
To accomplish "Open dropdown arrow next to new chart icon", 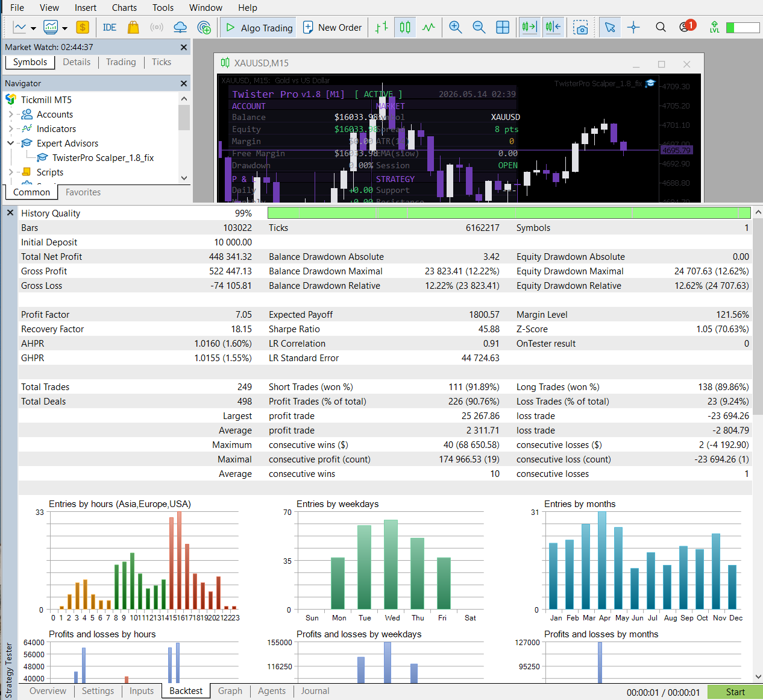I will tap(33, 28).
